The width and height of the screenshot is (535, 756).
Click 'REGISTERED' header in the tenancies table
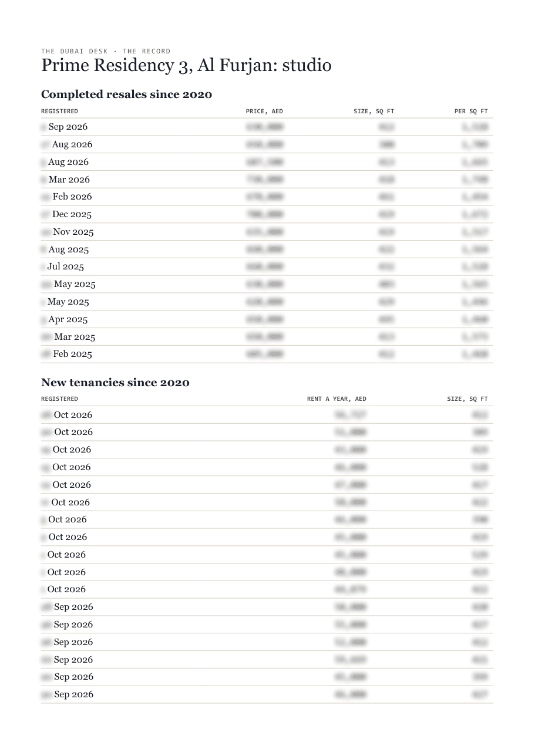59,399
